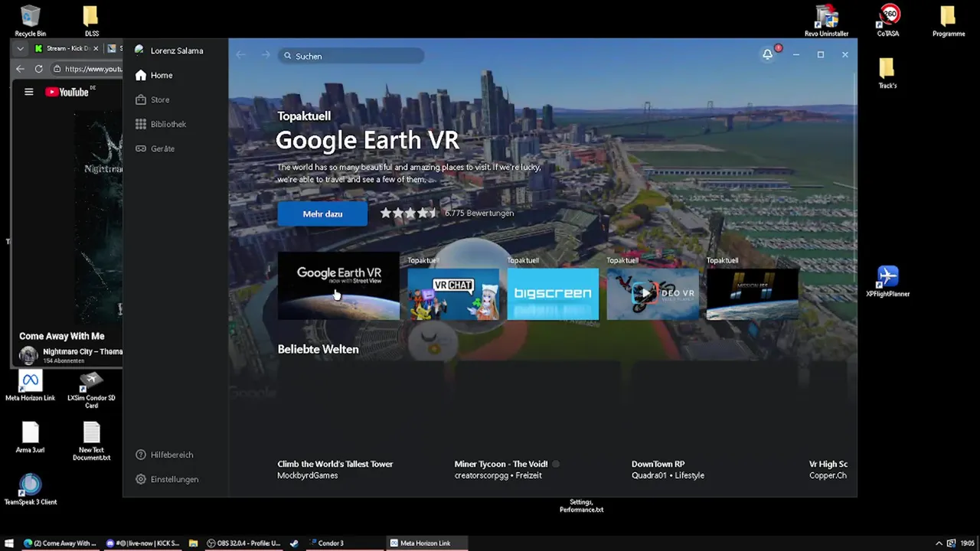Viewport: 980px width, 551px height.
Task: Switch to the Discord live-now taskbar item
Action: [x=142, y=543]
